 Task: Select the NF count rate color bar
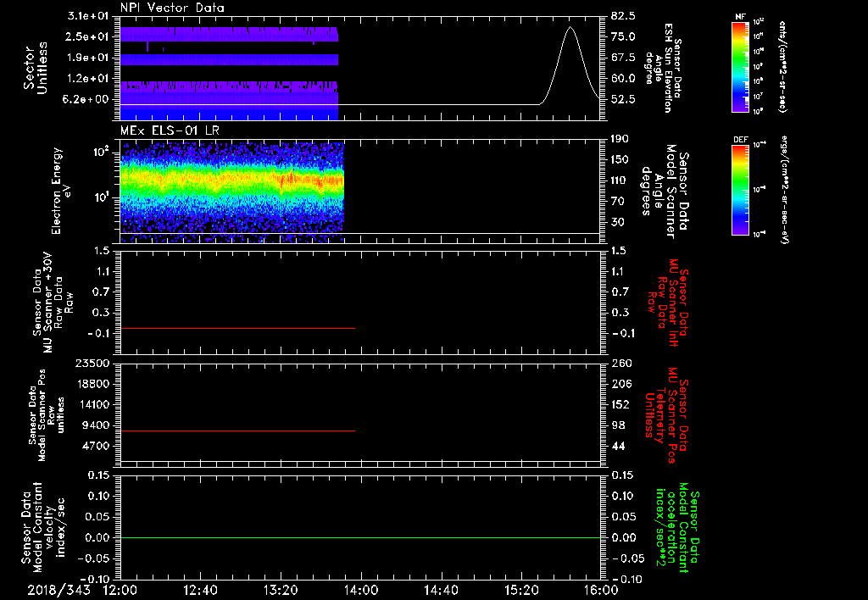click(740, 67)
